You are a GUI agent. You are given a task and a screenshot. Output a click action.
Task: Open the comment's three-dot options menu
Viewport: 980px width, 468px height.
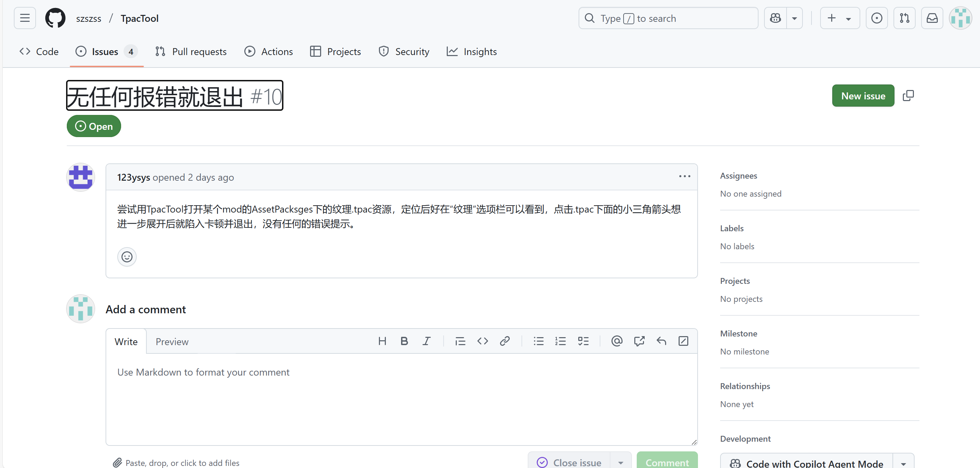pyautogui.click(x=684, y=176)
